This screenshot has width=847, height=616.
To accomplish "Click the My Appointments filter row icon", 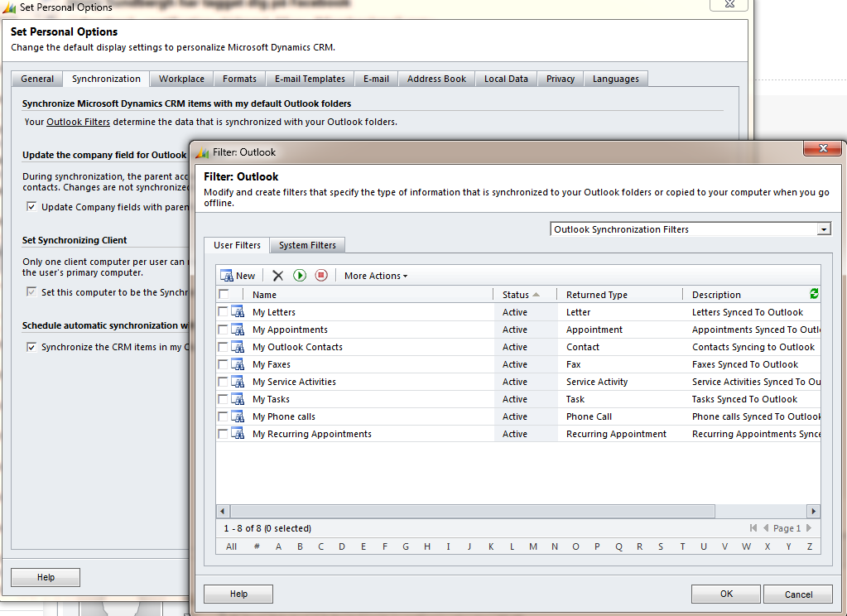I will (x=238, y=329).
